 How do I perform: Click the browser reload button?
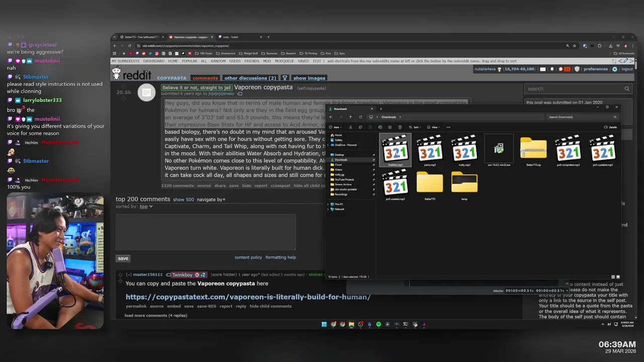[130, 46]
